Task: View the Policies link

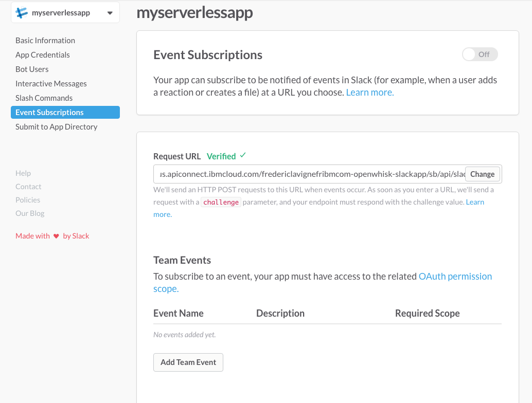Action: (x=28, y=200)
